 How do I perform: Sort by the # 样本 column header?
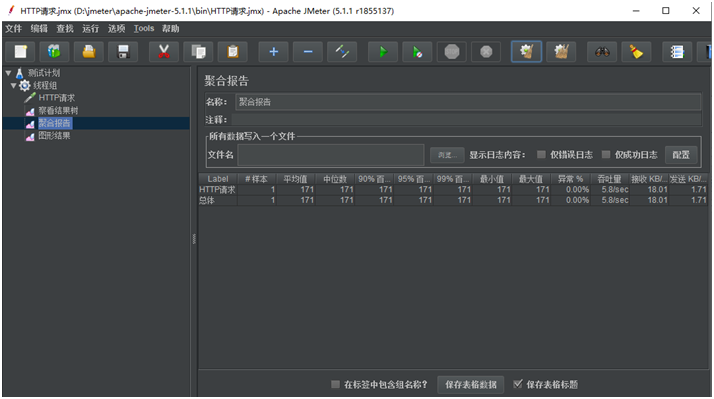(256, 179)
